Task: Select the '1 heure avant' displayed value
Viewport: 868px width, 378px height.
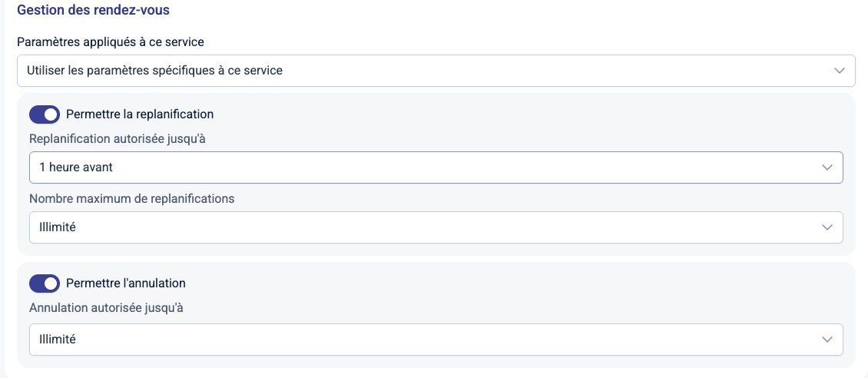Action: pyautogui.click(x=76, y=167)
